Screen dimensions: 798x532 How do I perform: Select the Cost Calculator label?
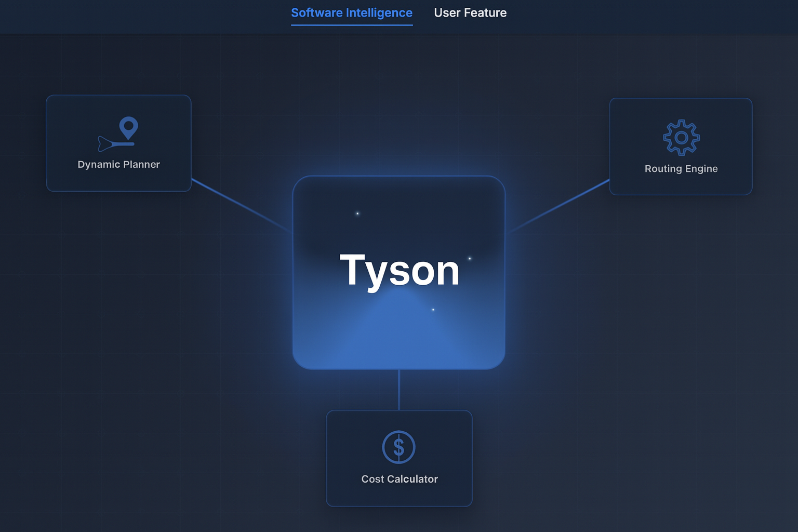[x=400, y=479]
